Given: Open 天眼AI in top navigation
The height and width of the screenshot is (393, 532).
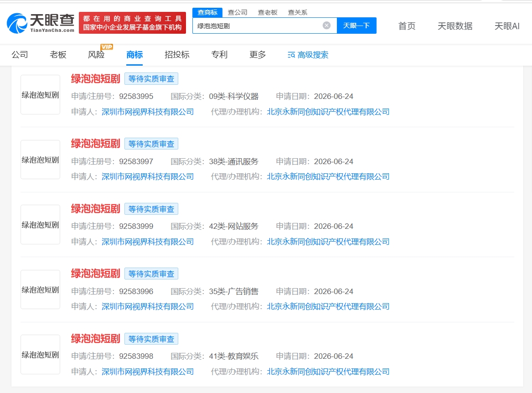Looking at the screenshot, I should [x=507, y=26].
